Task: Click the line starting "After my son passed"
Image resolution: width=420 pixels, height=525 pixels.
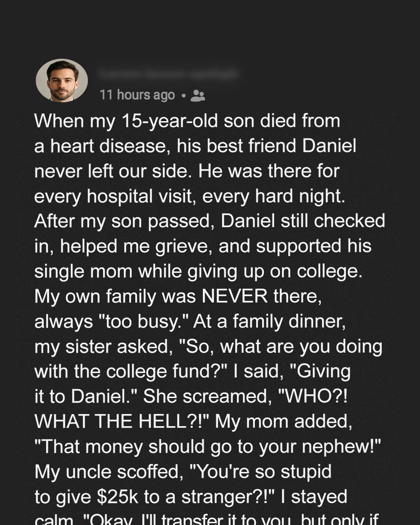Action: (210, 221)
